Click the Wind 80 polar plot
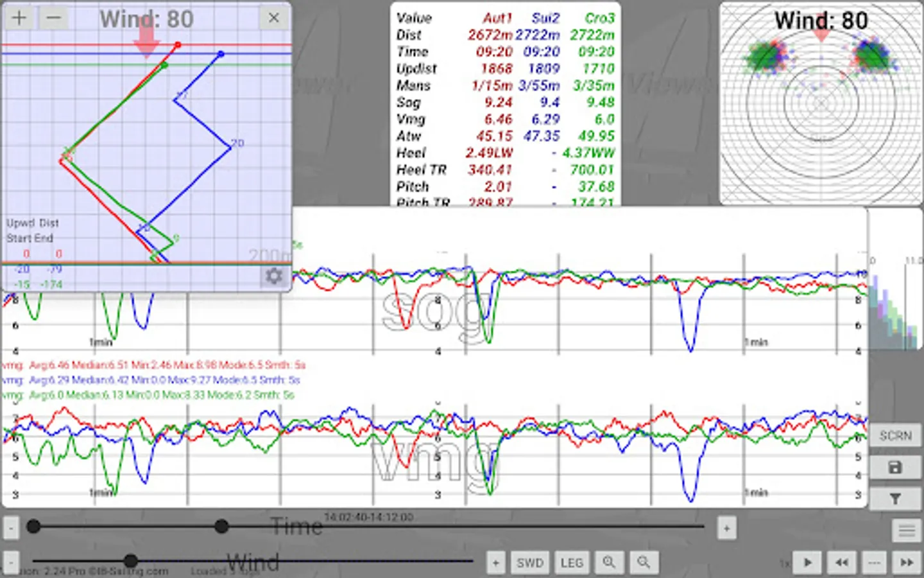 (x=821, y=103)
